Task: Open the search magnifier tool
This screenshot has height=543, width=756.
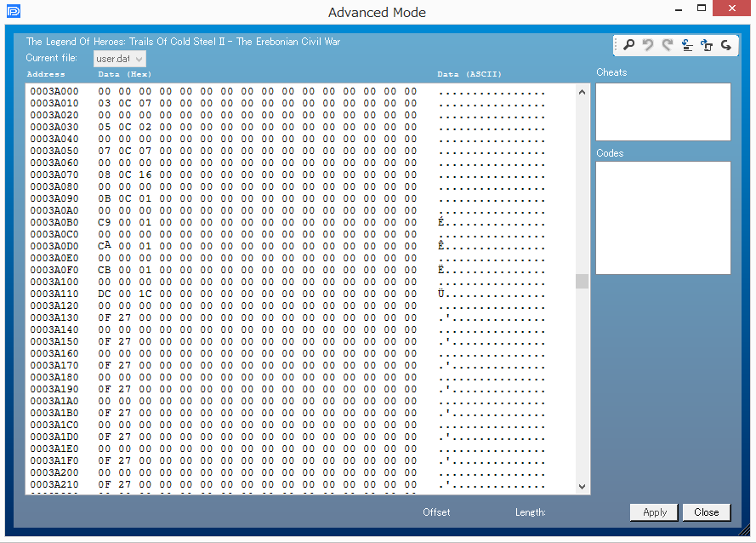Action: 628,45
